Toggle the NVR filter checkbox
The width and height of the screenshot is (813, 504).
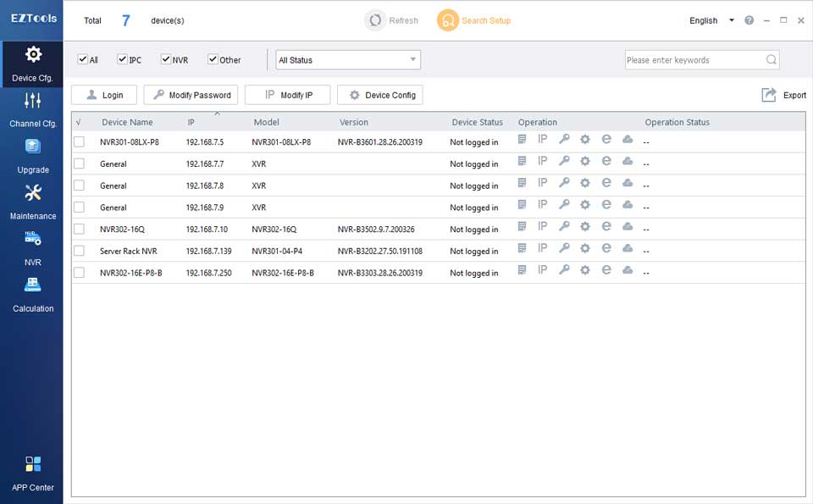[x=166, y=59]
